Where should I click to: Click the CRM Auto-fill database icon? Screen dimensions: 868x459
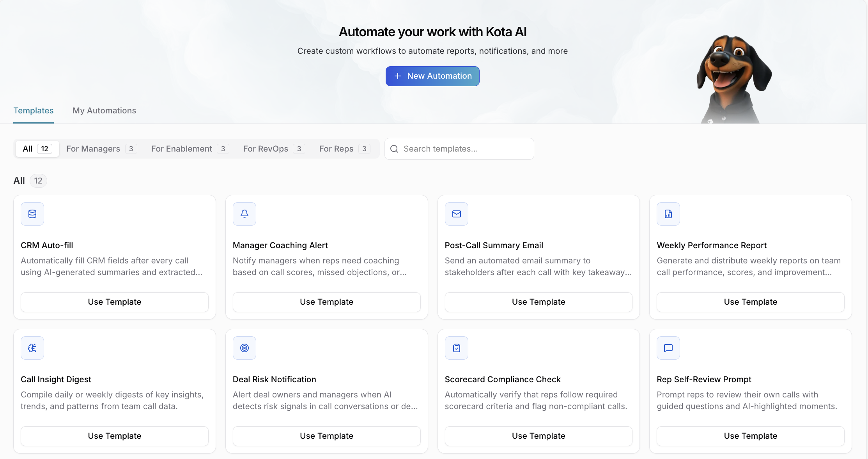coord(32,214)
